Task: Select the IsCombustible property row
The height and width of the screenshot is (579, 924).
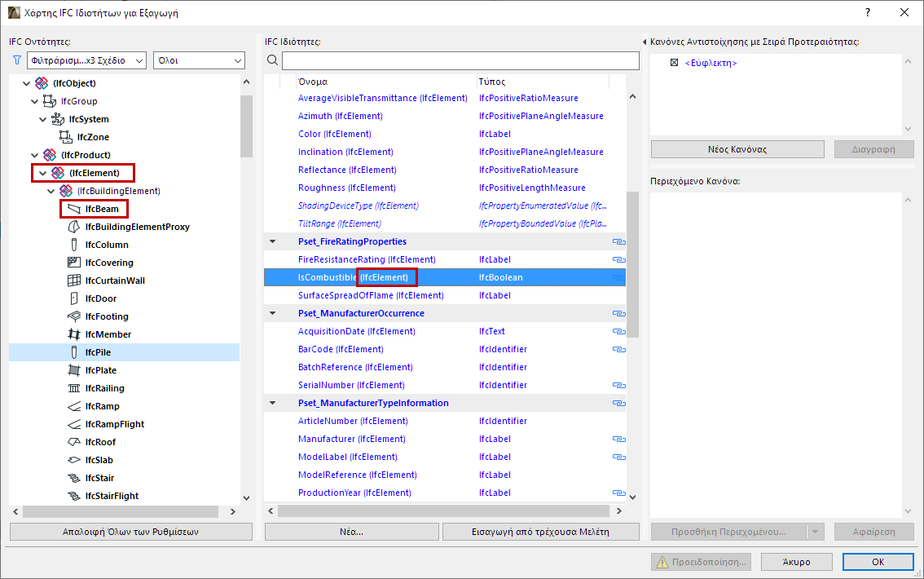Action: click(445, 278)
